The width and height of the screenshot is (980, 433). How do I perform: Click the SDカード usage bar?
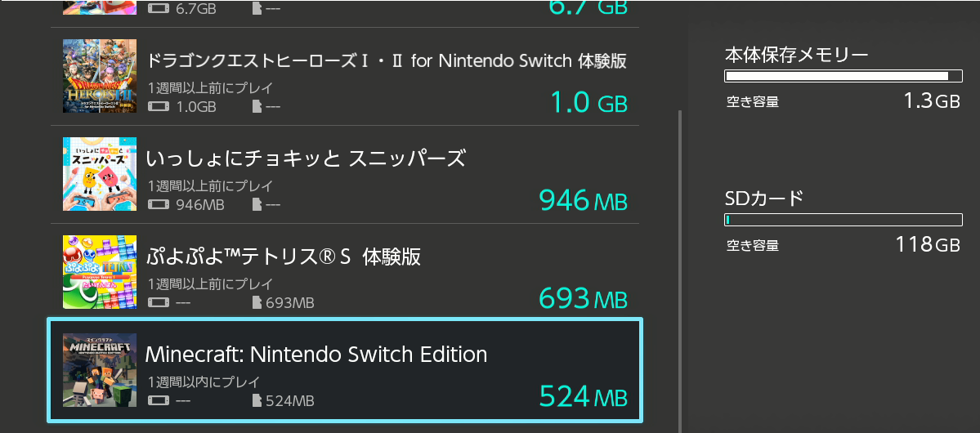843,219
